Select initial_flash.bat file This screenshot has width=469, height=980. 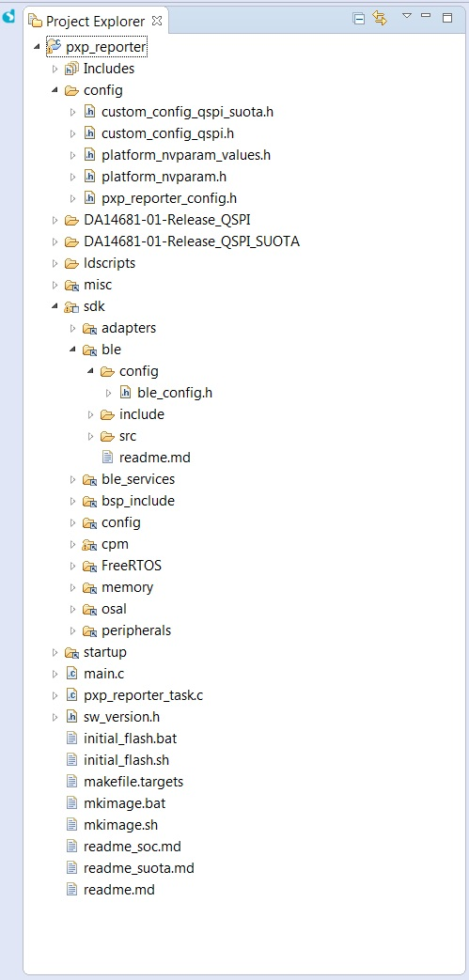130,739
